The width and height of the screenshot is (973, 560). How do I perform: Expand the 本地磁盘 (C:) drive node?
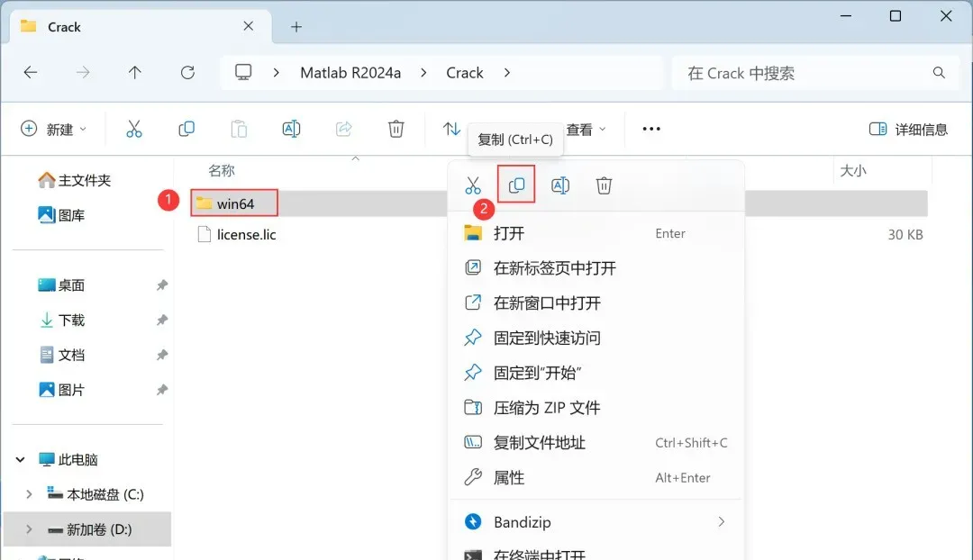coord(29,494)
